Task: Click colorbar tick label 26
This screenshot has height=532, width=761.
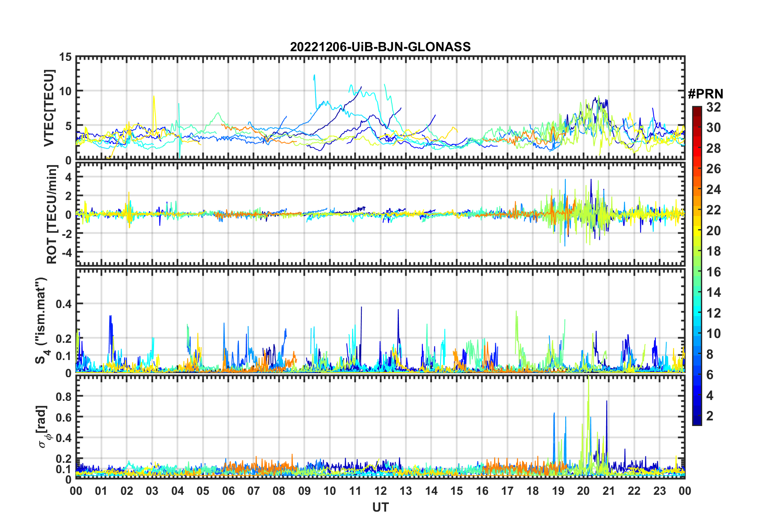Action: (x=713, y=169)
